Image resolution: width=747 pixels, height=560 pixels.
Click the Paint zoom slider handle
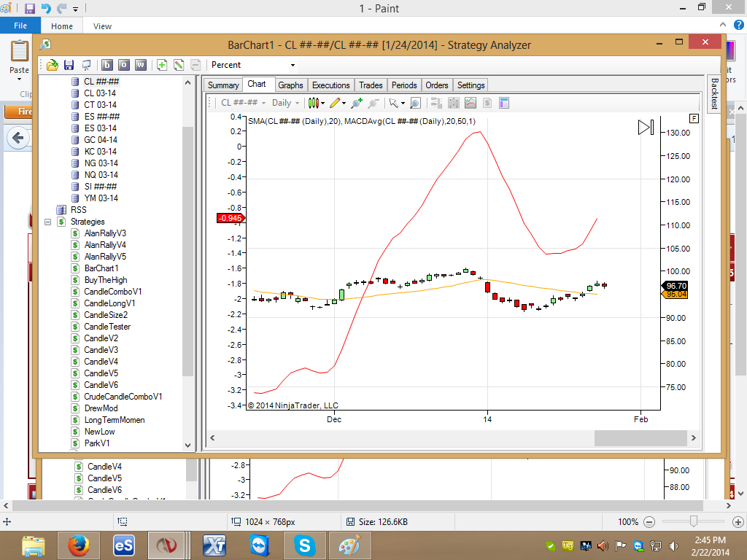[x=694, y=521]
